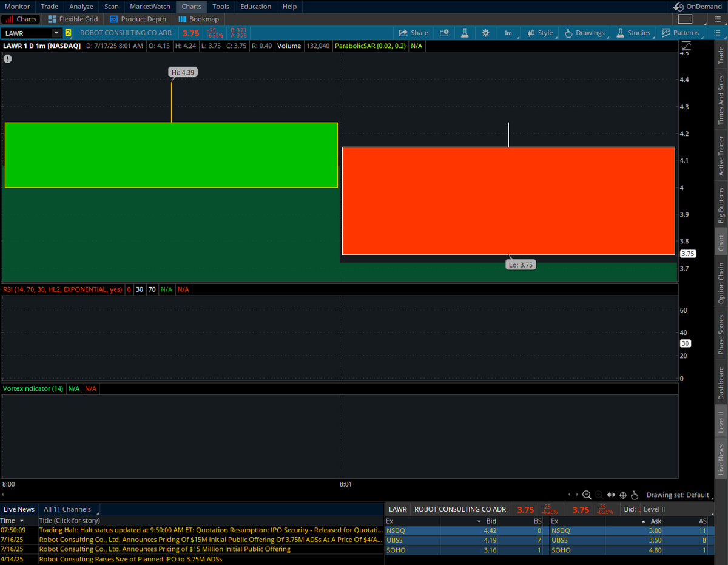Select the Live News tab header
The image size is (728, 565).
(x=19, y=509)
